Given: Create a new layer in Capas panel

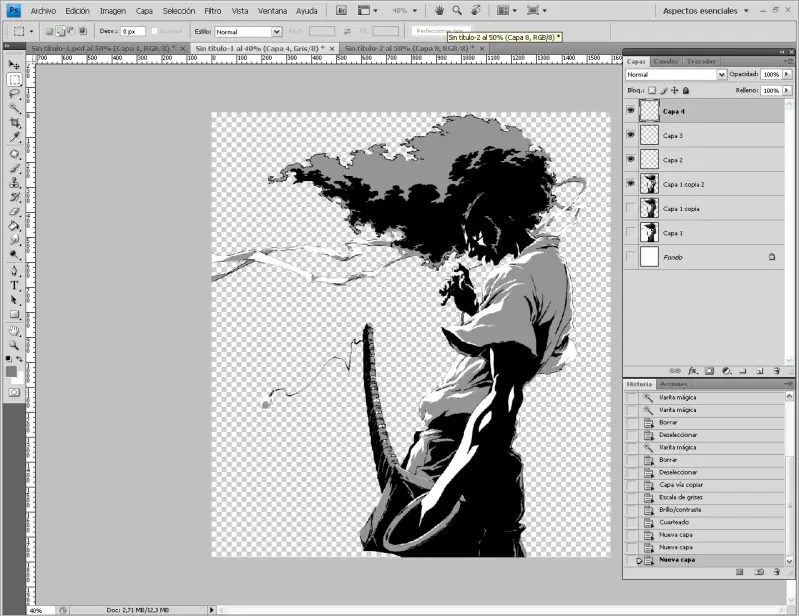Looking at the screenshot, I should 759,371.
